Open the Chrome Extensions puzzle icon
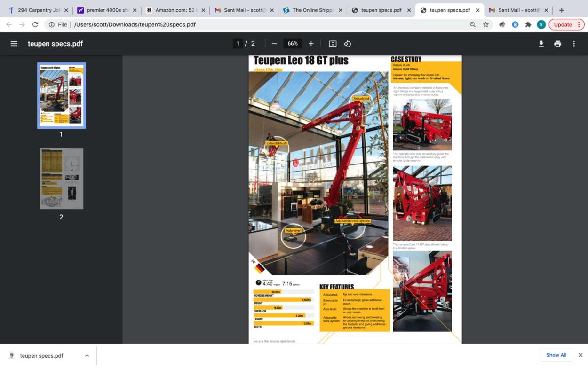 pyautogui.click(x=528, y=24)
